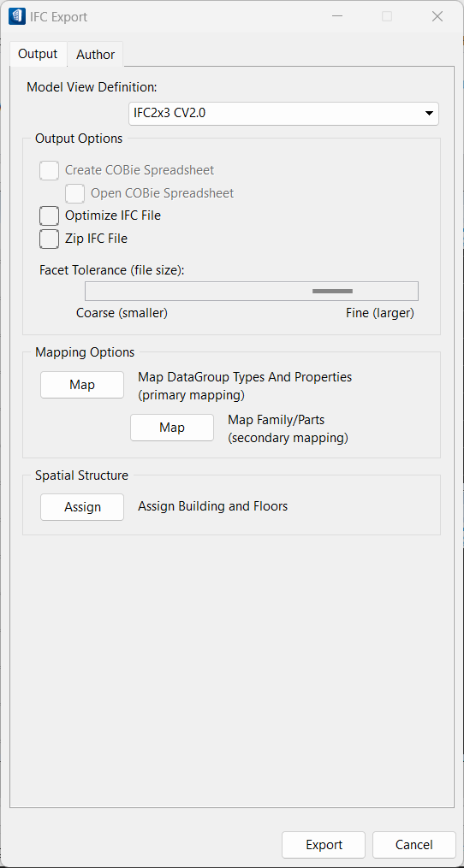Open the IFC2x3 CV2.0 Model View Definition combo box

pyautogui.click(x=284, y=114)
